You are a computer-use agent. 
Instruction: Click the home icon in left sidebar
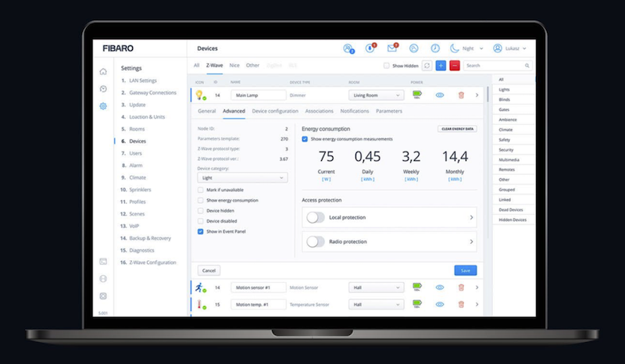[x=103, y=72]
